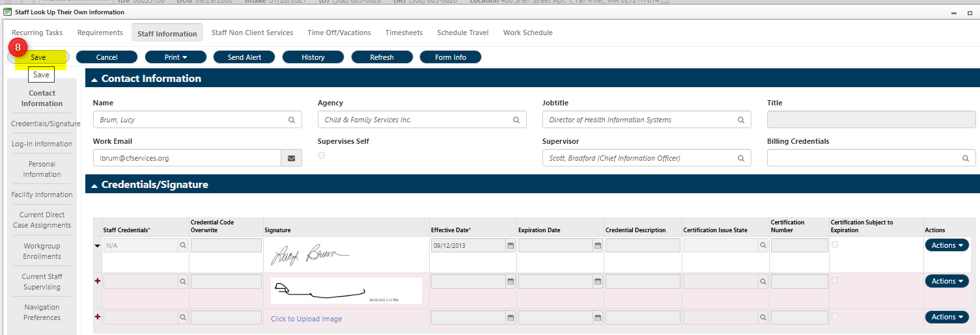The image size is (980, 335).
Task: Click the window form icon beside the title
Action: pyautogui.click(x=8, y=12)
